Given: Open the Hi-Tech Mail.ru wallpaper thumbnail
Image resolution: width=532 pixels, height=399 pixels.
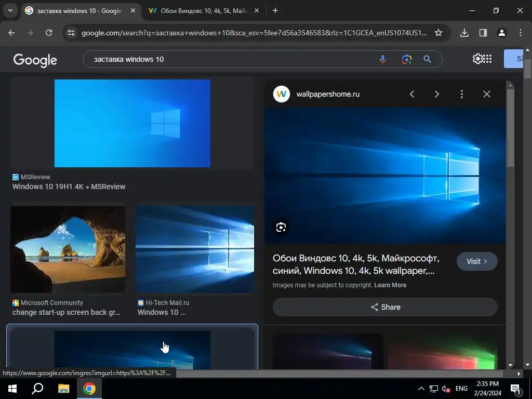Looking at the screenshot, I should tap(195, 249).
